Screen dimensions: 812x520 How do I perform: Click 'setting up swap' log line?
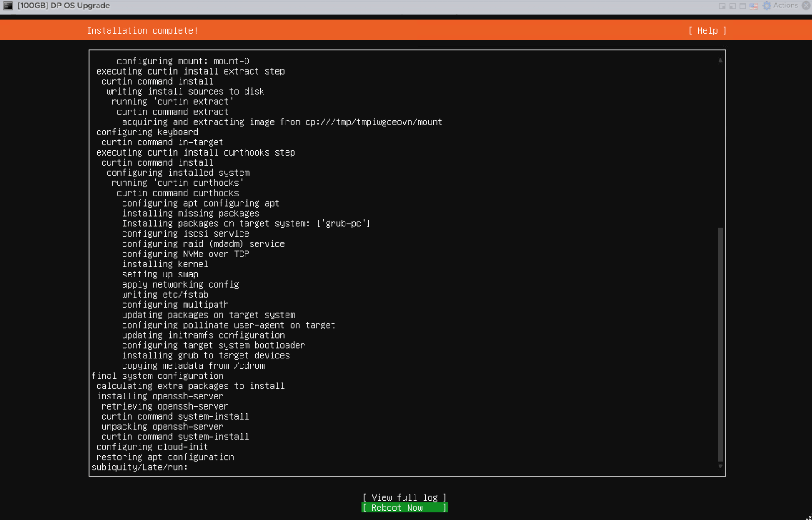(160, 274)
